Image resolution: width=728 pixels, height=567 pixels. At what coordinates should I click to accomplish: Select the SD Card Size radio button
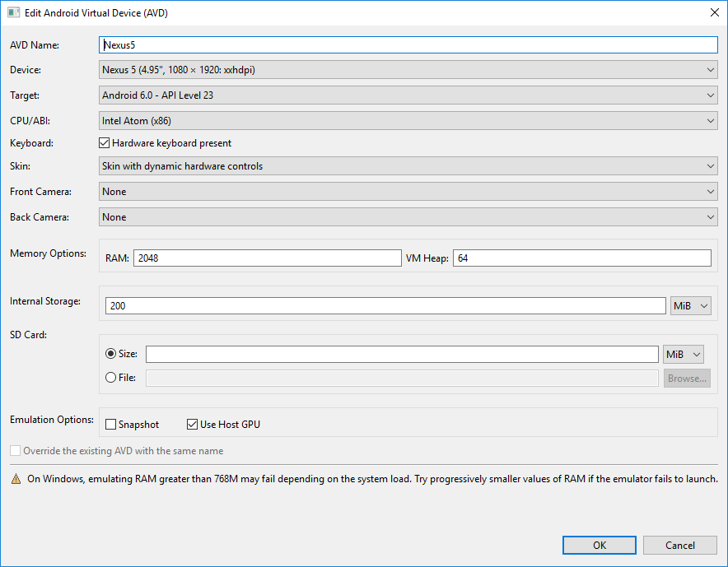click(110, 354)
